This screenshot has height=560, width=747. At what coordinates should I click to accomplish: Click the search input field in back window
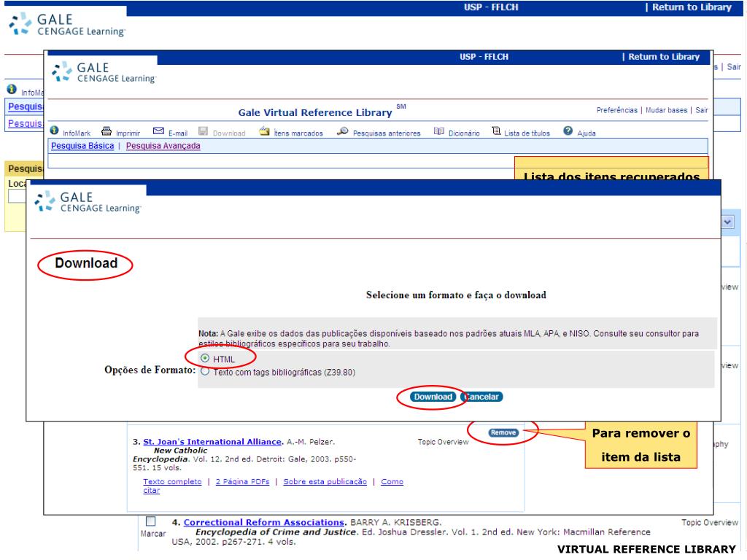(18, 196)
